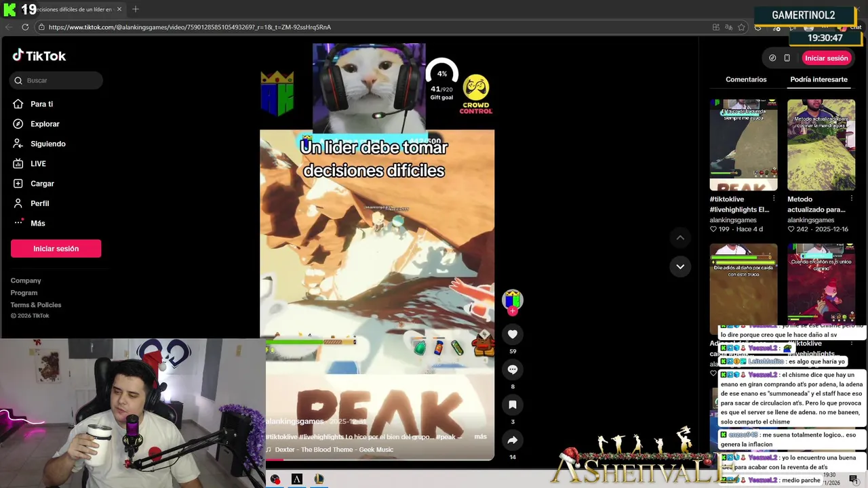This screenshot has height=488, width=868.
Task: Open a new browser tab
Action: 136,9
